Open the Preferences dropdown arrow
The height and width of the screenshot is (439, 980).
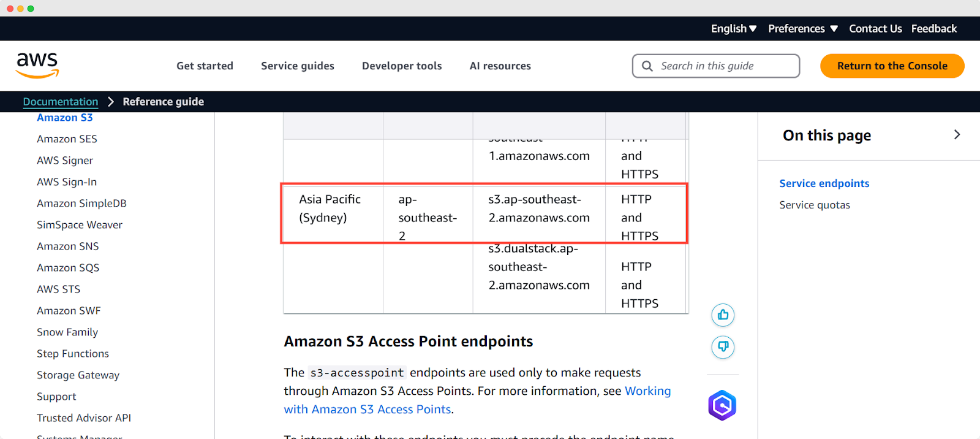coord(834,28)
